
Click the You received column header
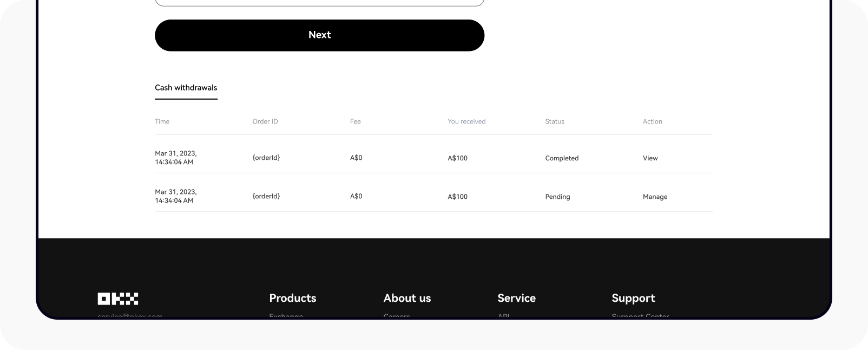click(x=466, y=121)
